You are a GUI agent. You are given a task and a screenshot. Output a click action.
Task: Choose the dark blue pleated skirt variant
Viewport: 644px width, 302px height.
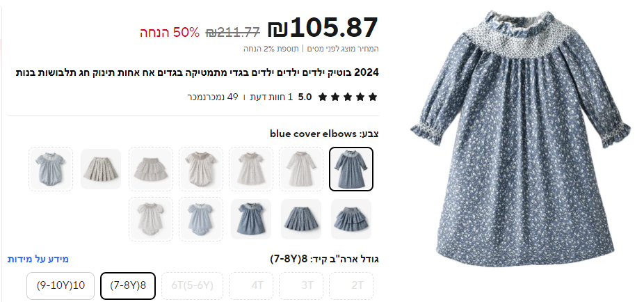click(301, 219)
